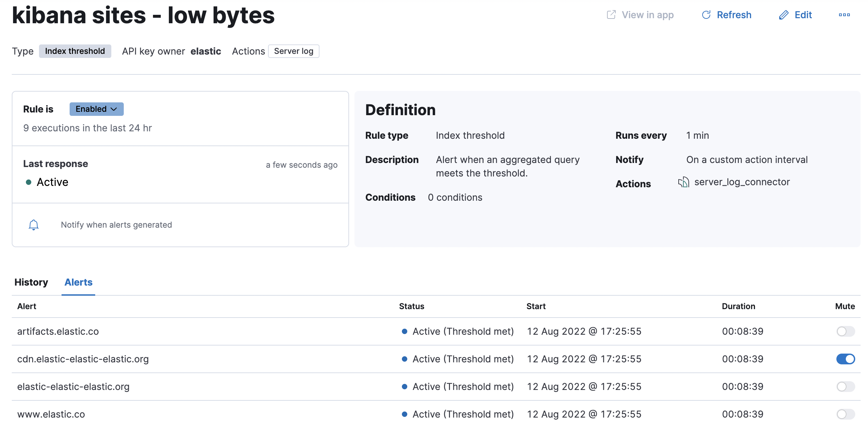Click the circular Refresh arrow icon
Screen dimensions: 868x427
pyautogui.click(x=706, y=15)
